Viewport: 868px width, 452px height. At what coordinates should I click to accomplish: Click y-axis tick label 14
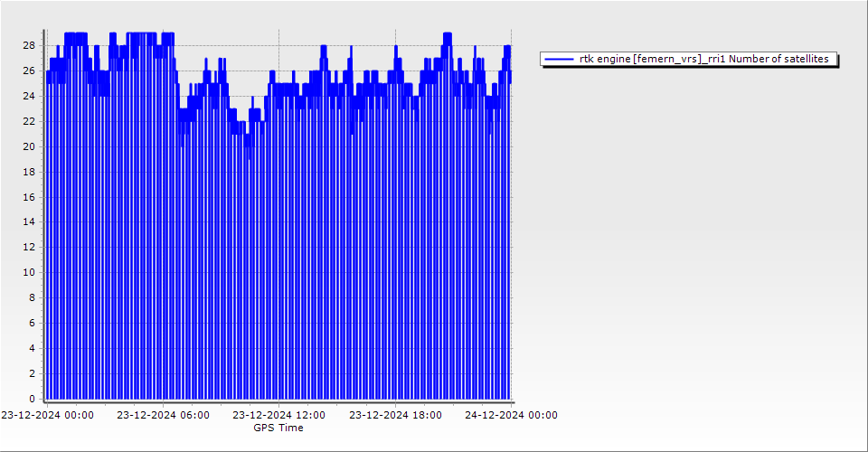(x=29, y=221)
